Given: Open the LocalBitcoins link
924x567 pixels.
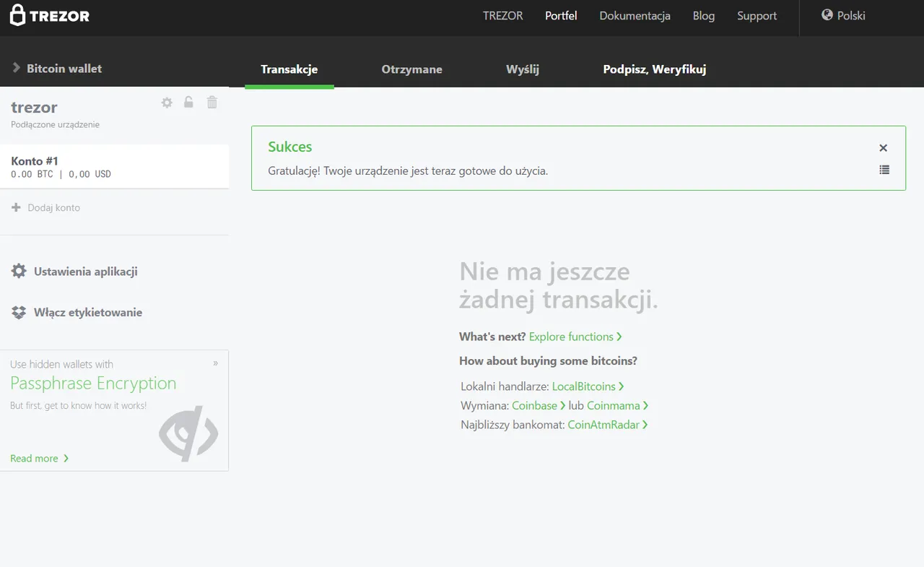Looking at the screenshot, I should [588, 386].
